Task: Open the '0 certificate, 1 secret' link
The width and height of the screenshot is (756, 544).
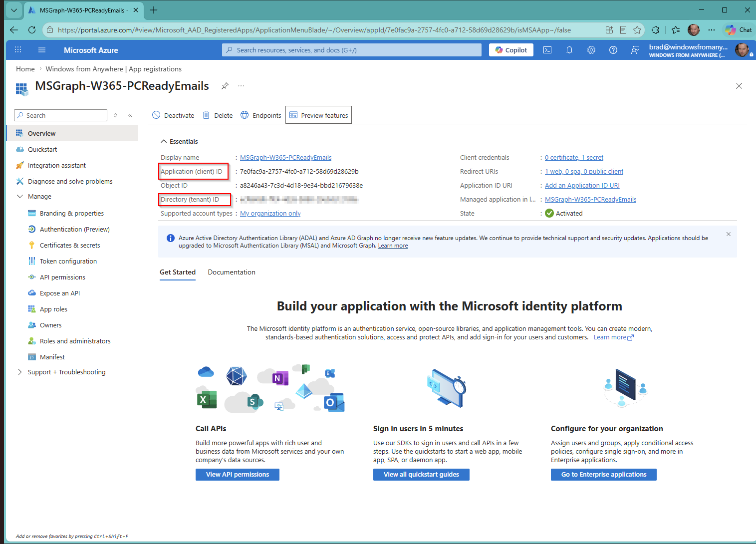Action: [x=574, y=157]
